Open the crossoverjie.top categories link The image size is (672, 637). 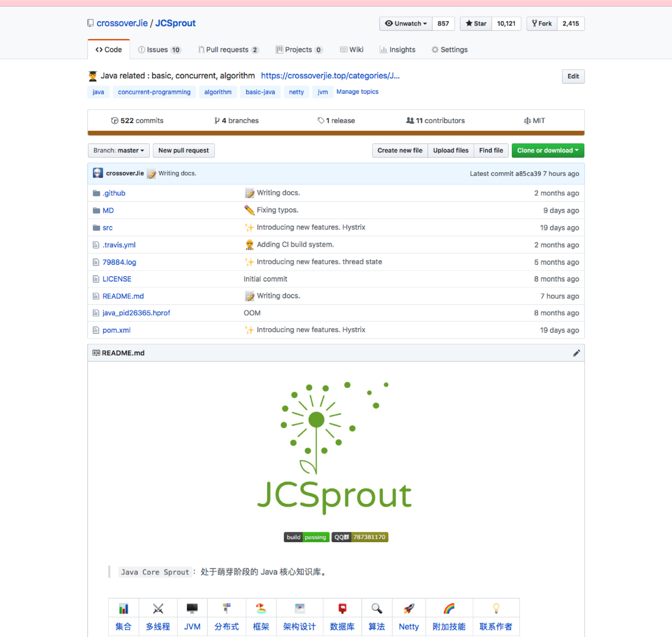pyautogui.click(x=330, y=76)
